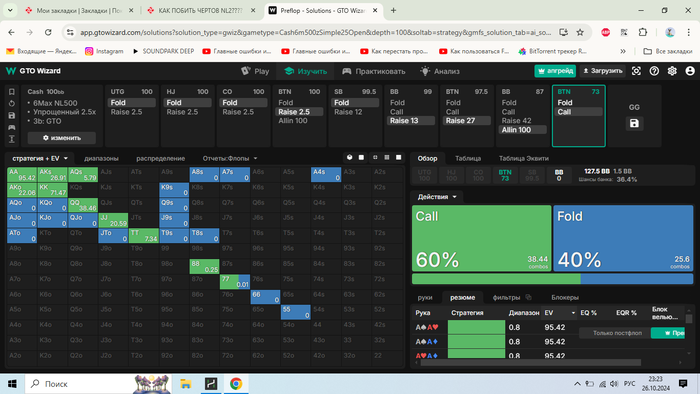The width and height of the screenshot is (700, 394).
Task: Open GTO Wizard settings gear
Action: (672, 71)
